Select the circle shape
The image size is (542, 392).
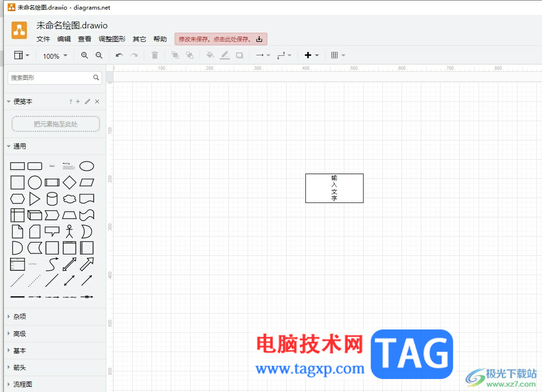[35, 182]
